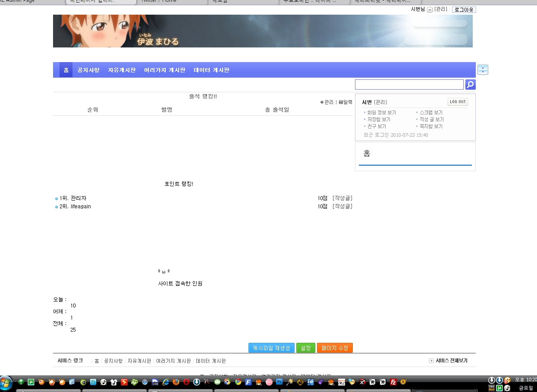Image resolution: width=537 pixels, height=392 pixels.
Task: Click the bullet icon before 1위. 관리자
Action: point(56,198)
